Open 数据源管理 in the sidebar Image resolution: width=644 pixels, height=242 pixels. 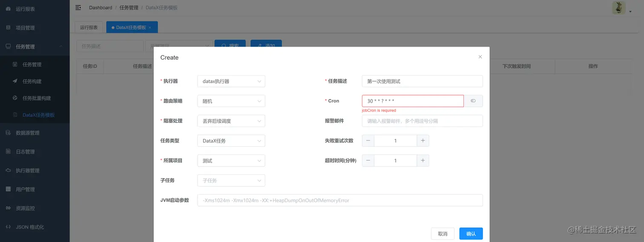[34, 133]
